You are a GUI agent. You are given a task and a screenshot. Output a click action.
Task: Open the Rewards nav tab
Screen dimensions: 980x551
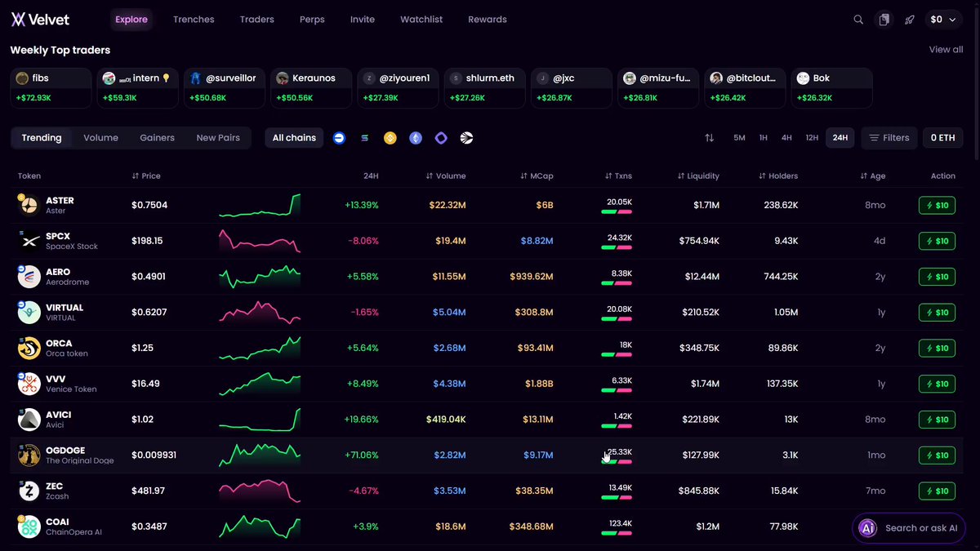(x=488, y=20)
